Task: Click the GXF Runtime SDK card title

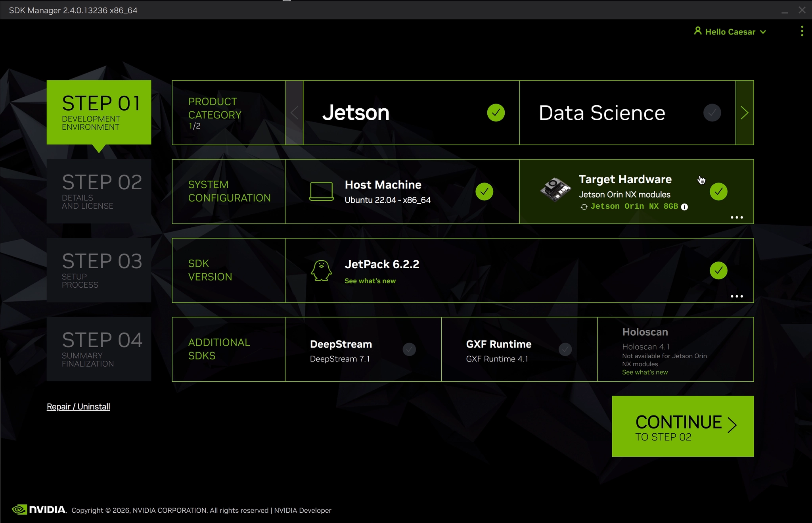Action: (x=499, y=344)
